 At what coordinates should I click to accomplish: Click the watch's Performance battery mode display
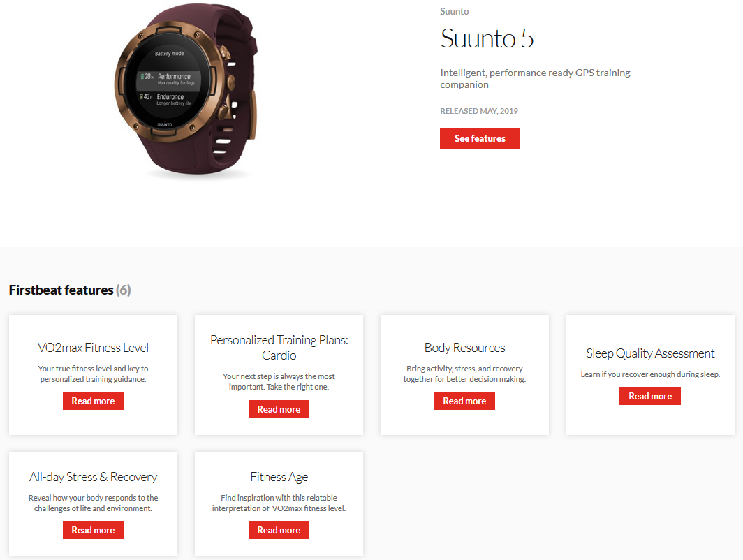[x=169, y=79]
